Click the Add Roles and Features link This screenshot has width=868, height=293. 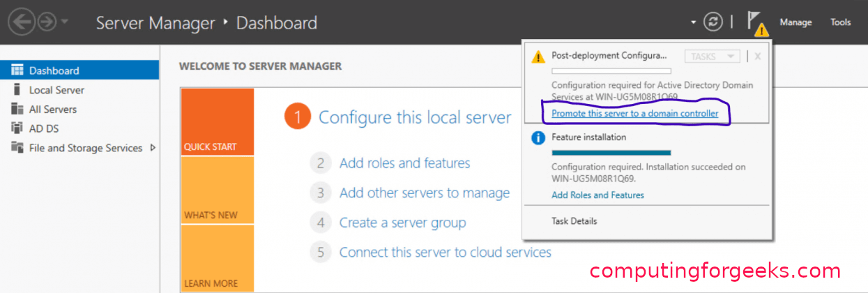click(597, 195)
